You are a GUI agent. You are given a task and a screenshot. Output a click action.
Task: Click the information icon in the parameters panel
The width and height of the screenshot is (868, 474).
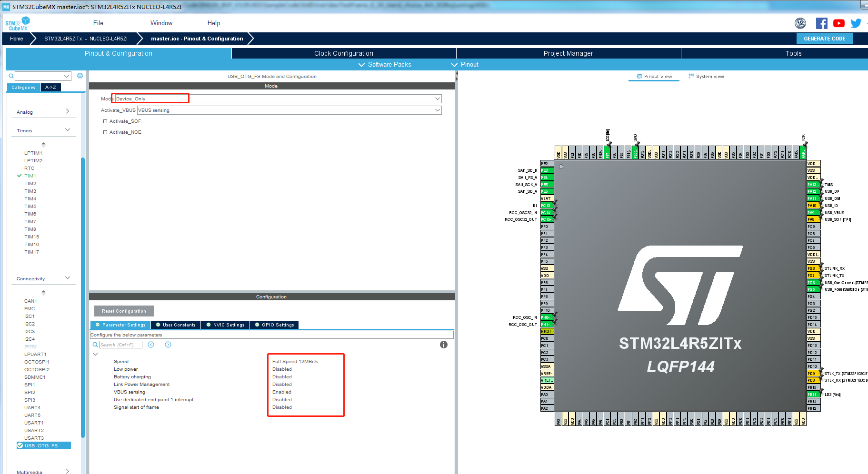point(443,345)
